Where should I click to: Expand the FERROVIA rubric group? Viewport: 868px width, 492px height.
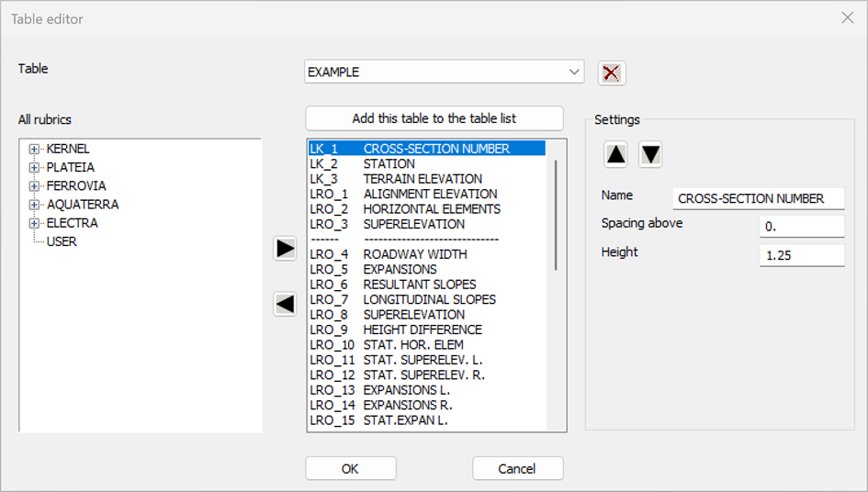point(35,185)
